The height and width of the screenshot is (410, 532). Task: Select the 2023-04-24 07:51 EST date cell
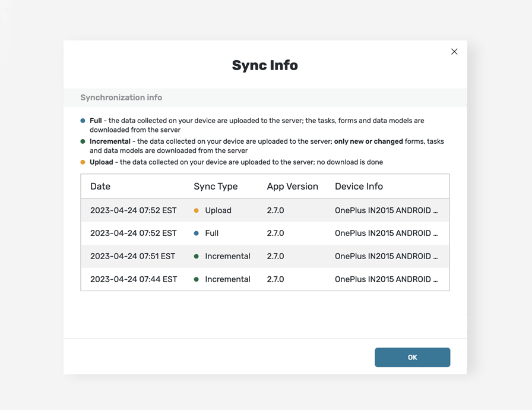point(132,256)
